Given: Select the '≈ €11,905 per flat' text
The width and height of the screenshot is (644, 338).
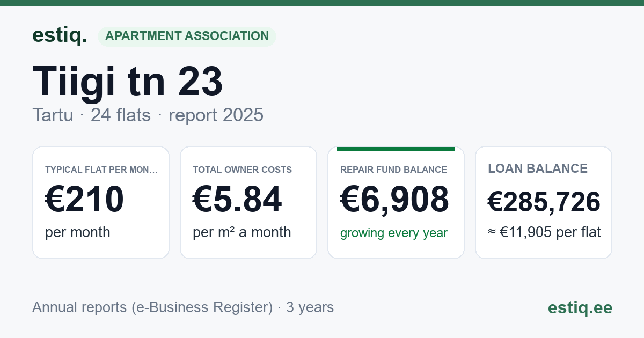Looking at the screenshot, I should coord(544,232).
